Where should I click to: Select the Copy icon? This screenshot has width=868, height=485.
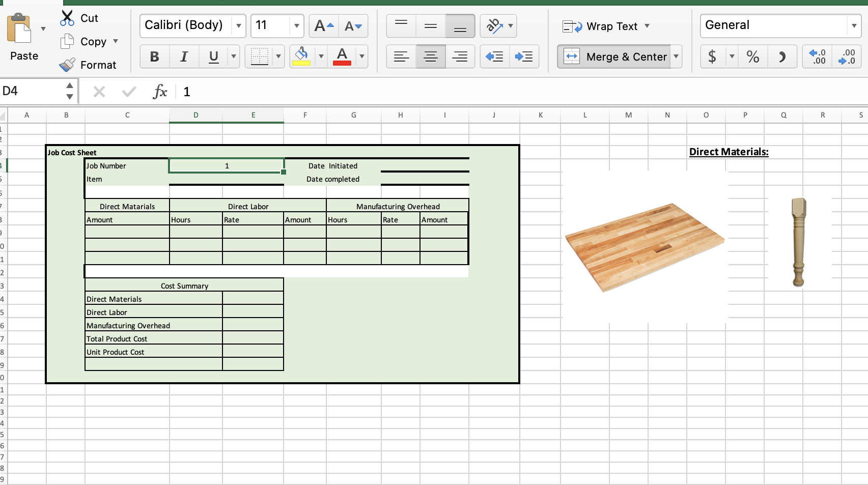click(x=67, y=41)
